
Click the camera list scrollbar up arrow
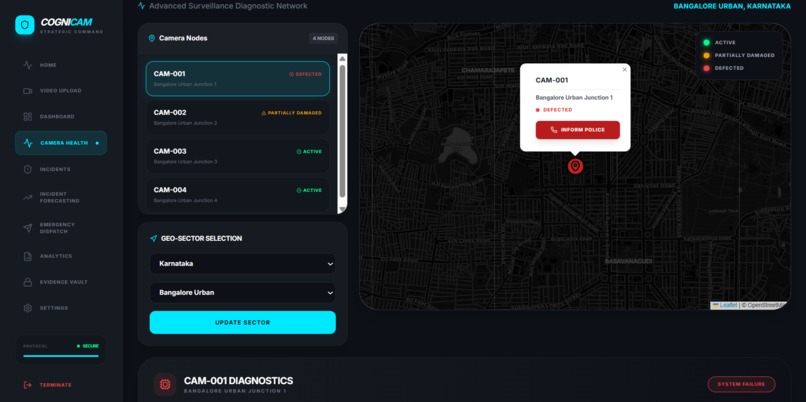click(x=342, y=58)
